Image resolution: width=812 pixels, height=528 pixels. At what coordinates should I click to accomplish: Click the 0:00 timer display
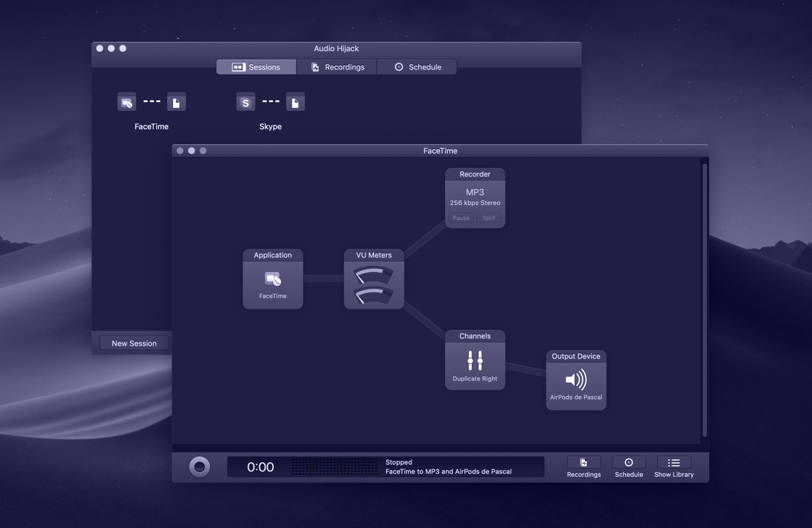(260, 467)
